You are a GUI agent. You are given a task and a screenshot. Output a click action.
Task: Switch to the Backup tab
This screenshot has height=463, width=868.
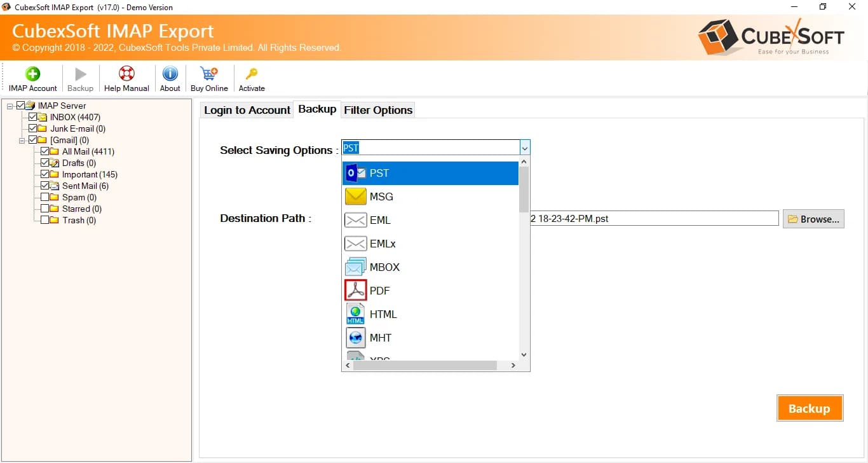(x=317, y=109)
